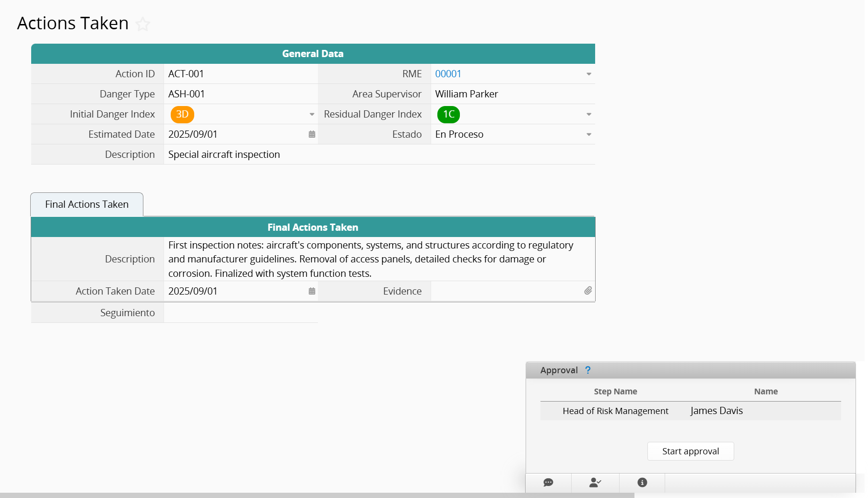
Task: Edit the Special aircraft inspection description field
Action: [379, 154]
